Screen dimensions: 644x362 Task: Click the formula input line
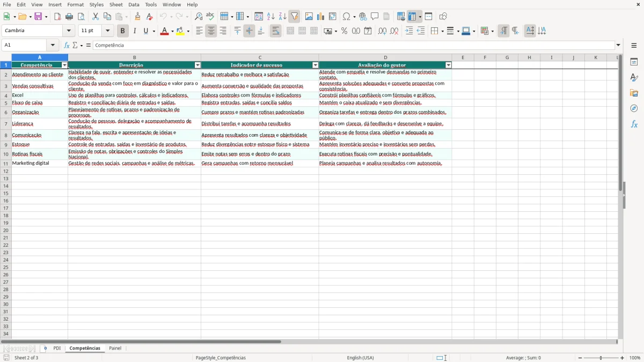tap(354, 45)
